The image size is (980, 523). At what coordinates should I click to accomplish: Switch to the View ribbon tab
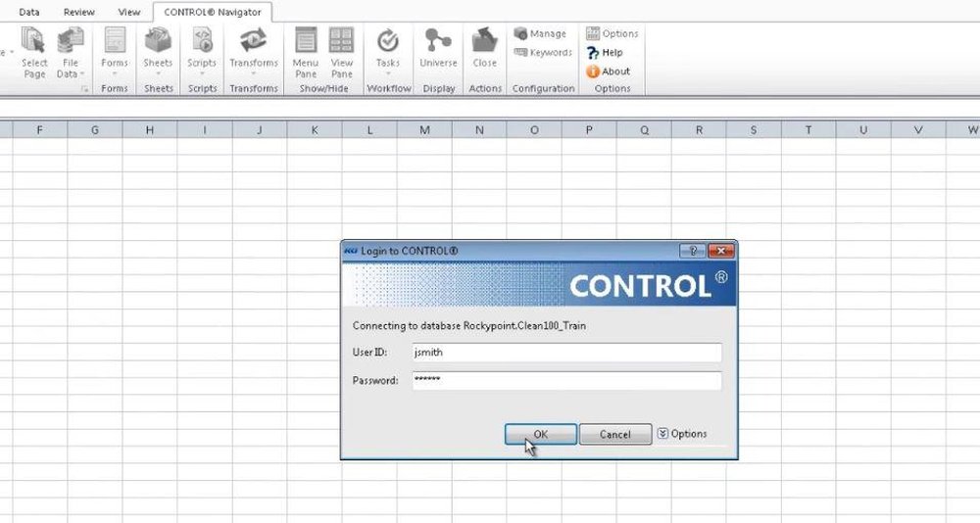coord(128,12)
